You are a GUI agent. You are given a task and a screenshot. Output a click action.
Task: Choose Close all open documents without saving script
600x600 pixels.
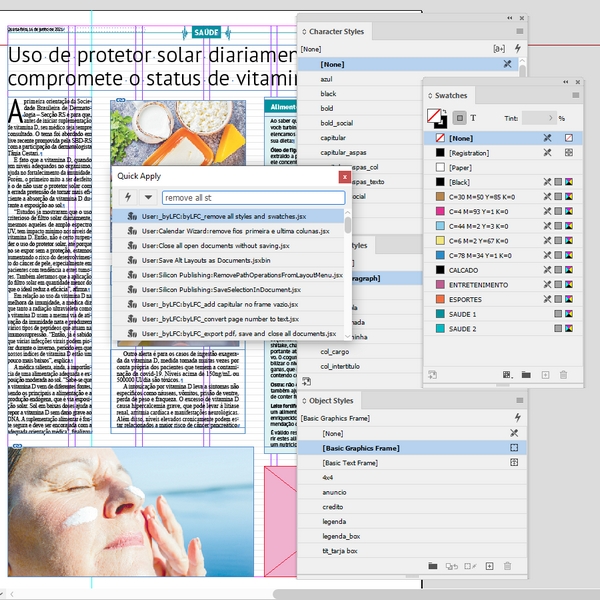[228, 246]
